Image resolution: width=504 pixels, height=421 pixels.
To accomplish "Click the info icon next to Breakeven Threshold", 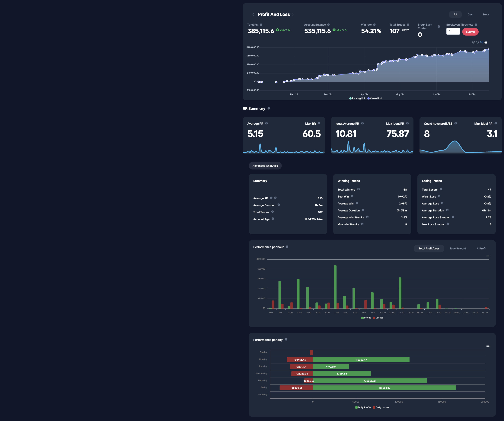I will [476, 25].
